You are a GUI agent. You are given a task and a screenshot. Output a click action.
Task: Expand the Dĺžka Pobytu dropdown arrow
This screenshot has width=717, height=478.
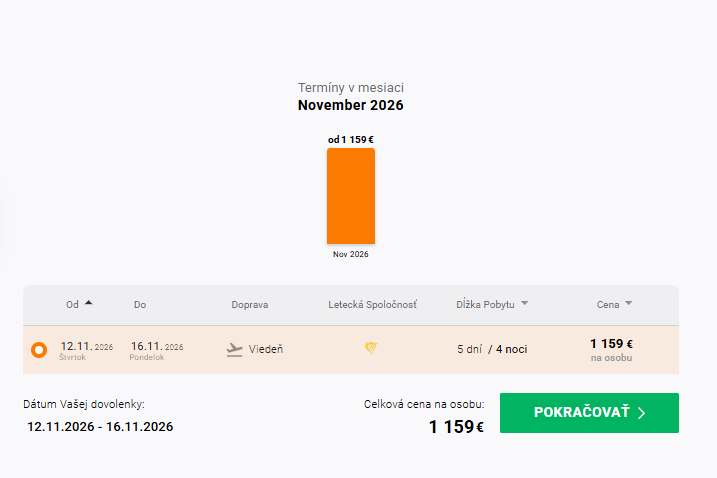coord(524,303)
